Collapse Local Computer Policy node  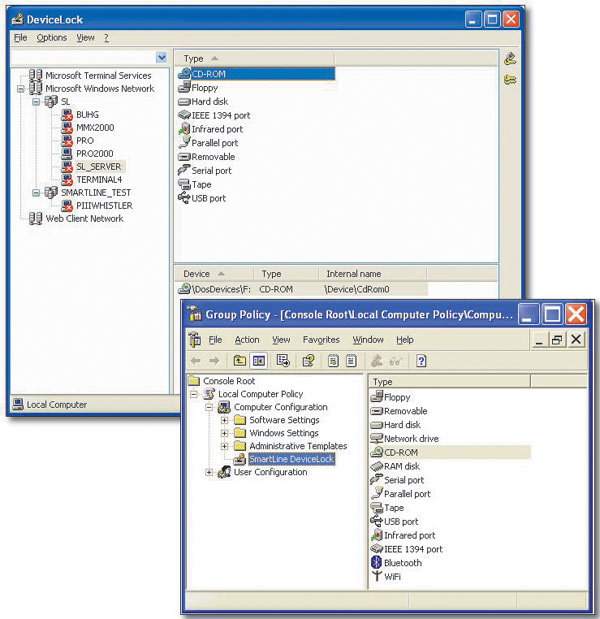point(194,394)
